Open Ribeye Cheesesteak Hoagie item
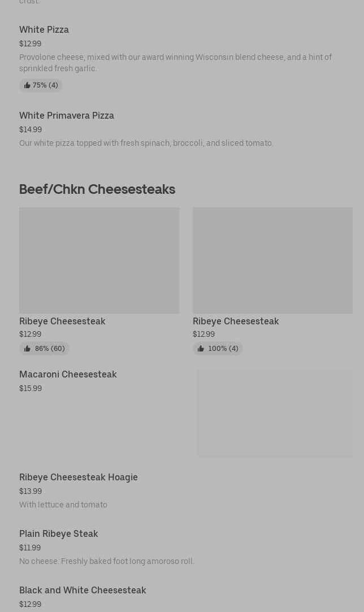 [x=186, y=491]
